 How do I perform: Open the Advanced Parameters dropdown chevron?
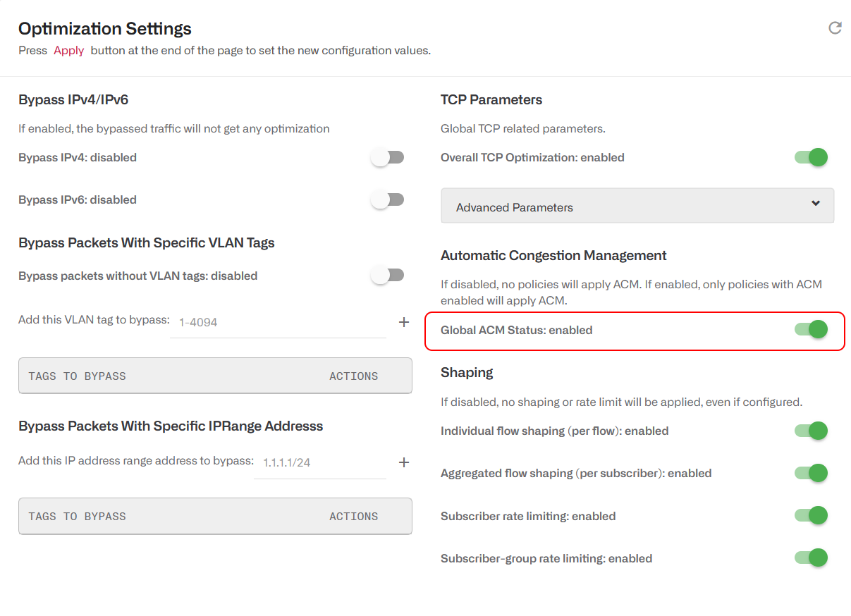coord(815,205)
